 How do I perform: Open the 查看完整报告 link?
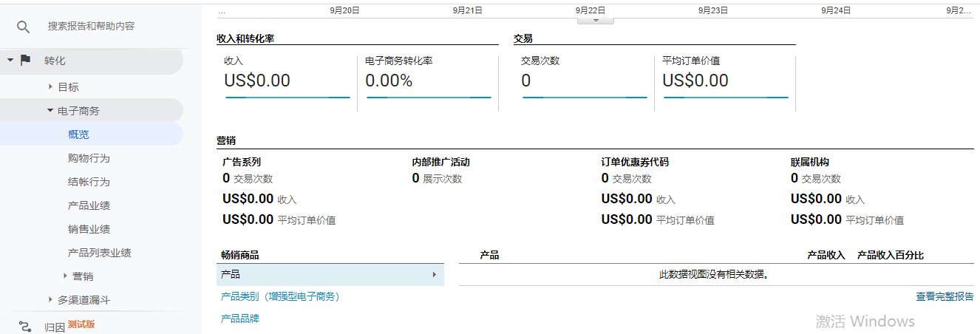tap(945, 296)
